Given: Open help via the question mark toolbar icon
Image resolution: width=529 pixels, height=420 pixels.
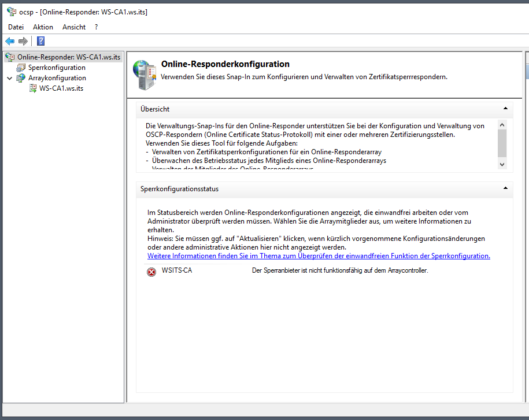Looking at the screenshot, I should (x=41, y=41).
